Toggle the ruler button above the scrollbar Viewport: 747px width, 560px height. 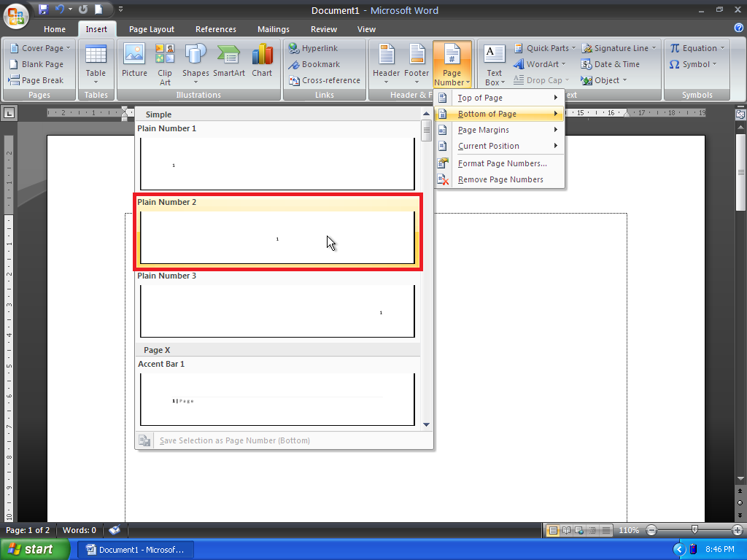[740, 114]
